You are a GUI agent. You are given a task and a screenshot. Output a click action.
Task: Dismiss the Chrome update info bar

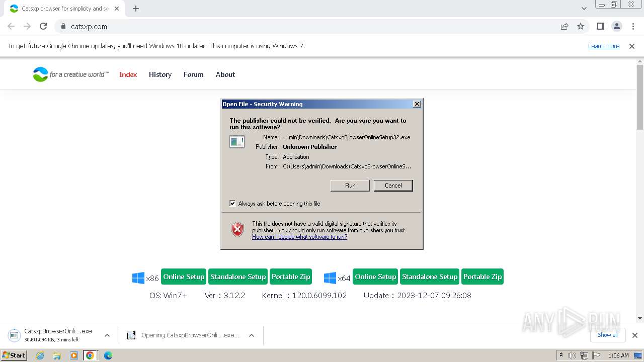click(x=632, y=46)
